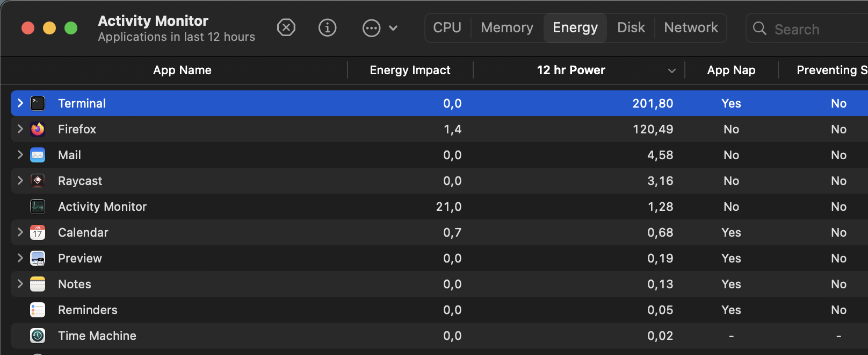The image size is (868, 355).
Task: Click Raycast's 3,16 power value
Action: click(660, 181)
